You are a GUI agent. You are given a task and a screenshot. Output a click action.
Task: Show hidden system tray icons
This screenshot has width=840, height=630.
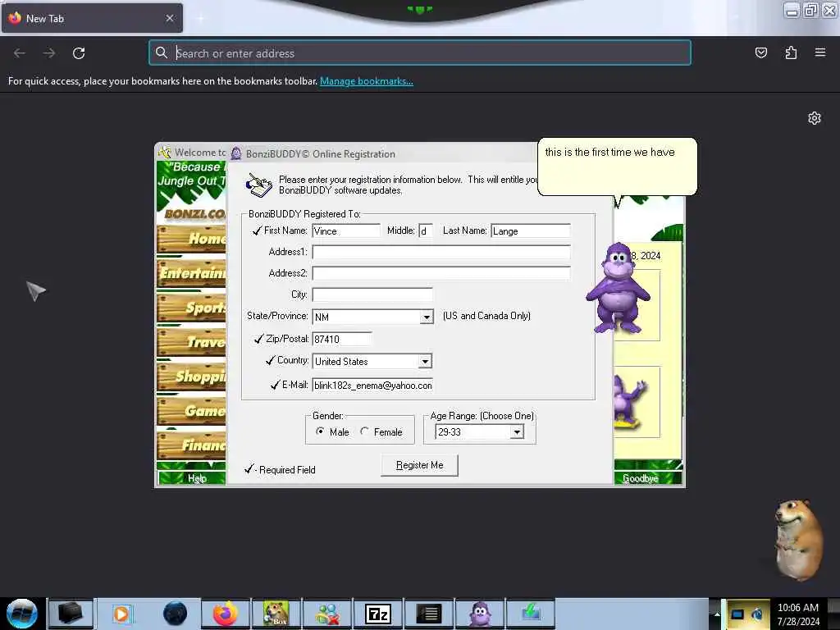[x=716, y=614]
